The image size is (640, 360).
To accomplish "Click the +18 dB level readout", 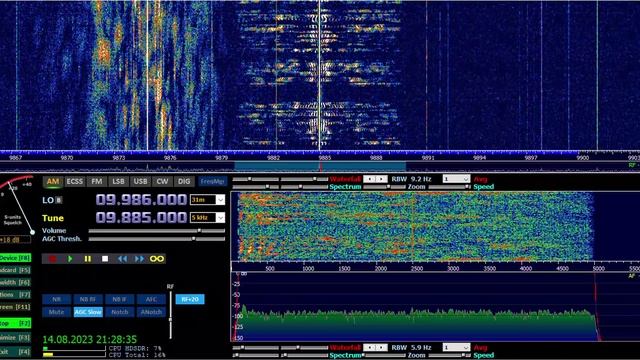I will pos(15,240).
